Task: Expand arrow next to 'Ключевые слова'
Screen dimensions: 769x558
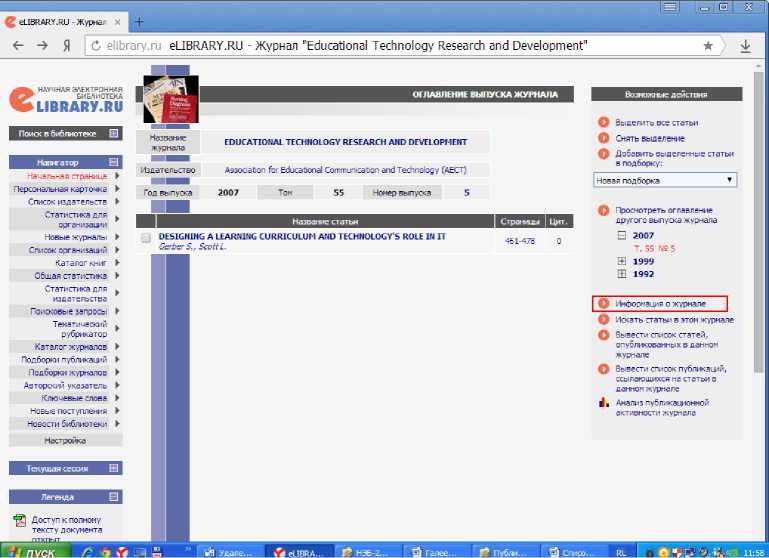Action: [117, 398]
